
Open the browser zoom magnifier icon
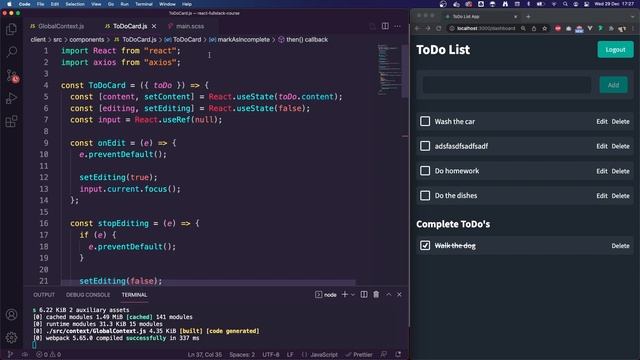coord(523,28)
